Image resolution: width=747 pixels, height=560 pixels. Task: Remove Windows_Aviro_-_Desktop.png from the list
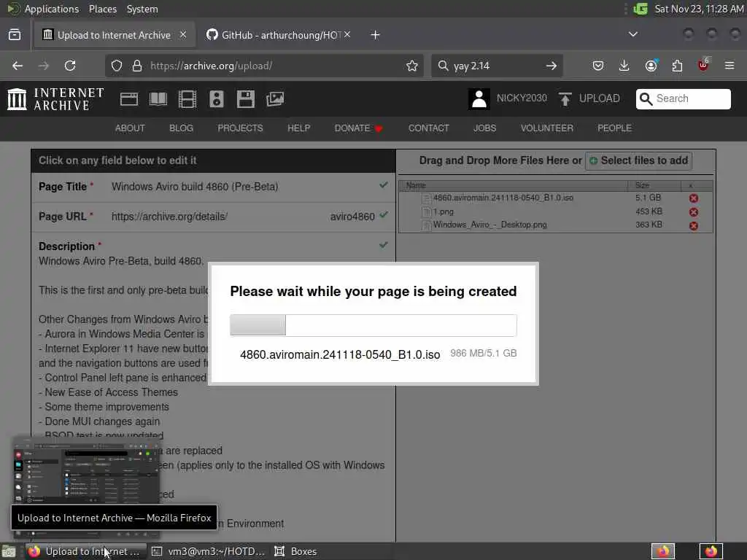[x=694, y=226]
